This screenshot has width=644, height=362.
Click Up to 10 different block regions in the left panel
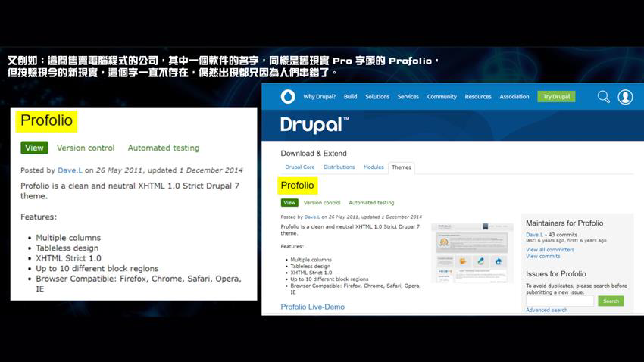(x=97, y=268)
